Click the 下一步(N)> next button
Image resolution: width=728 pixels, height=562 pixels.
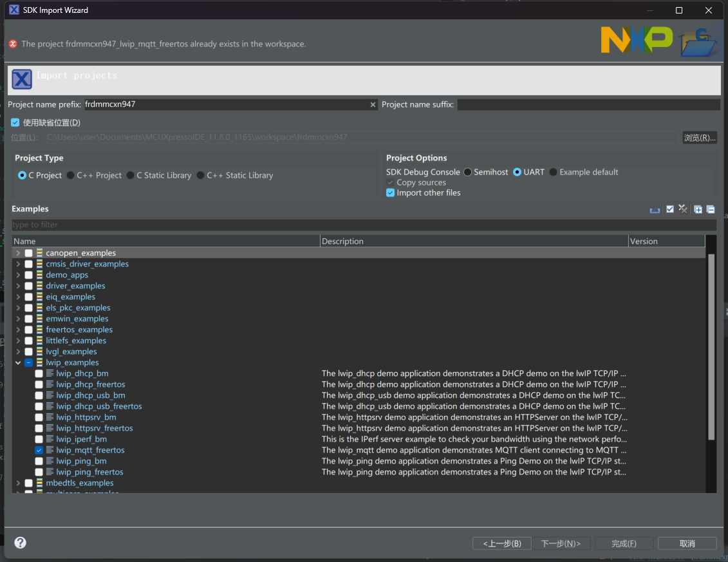pyautogui.click(x=561, y=543)
